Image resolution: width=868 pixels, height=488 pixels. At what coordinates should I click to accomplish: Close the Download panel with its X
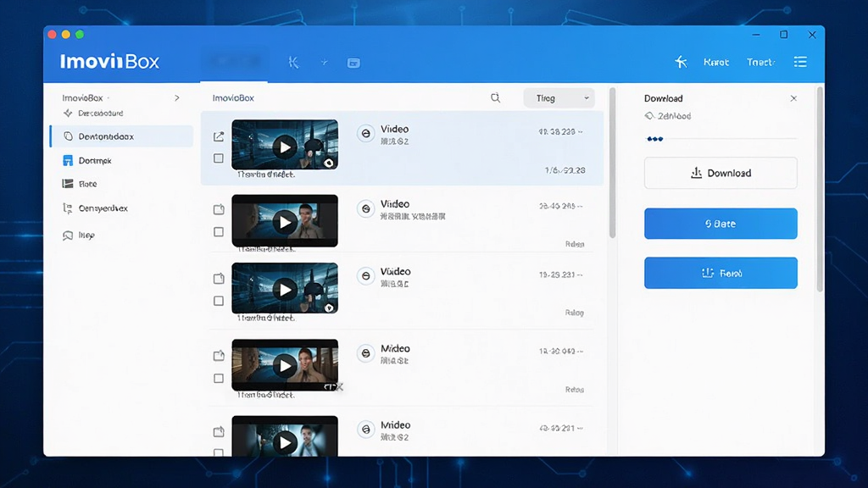click(793, 98)
